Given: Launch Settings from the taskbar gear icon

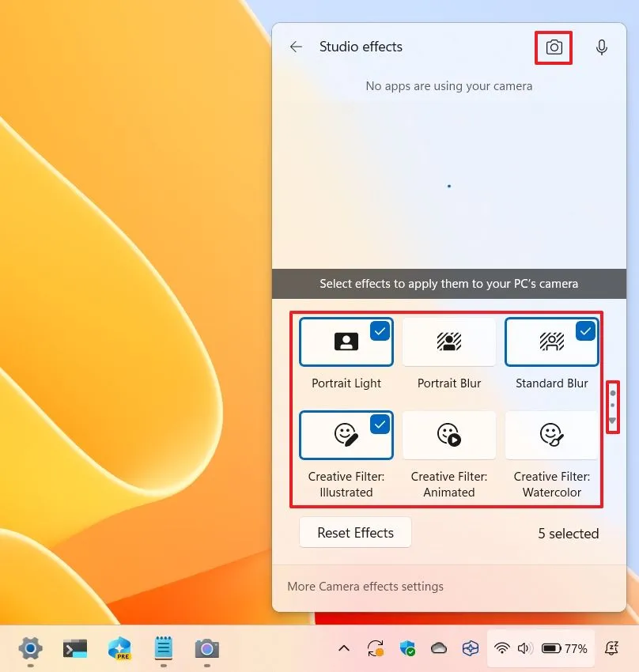Looking at the screenshot, I should point(30,649).
